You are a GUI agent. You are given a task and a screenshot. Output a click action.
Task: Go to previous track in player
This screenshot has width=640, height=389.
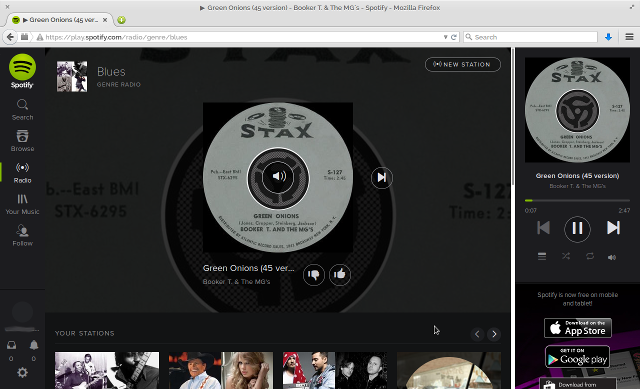pos(543,228)
